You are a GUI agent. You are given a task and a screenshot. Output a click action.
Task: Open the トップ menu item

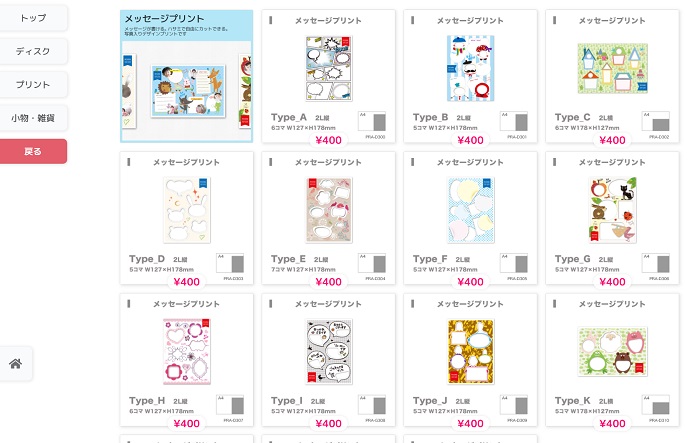[33, 18]
